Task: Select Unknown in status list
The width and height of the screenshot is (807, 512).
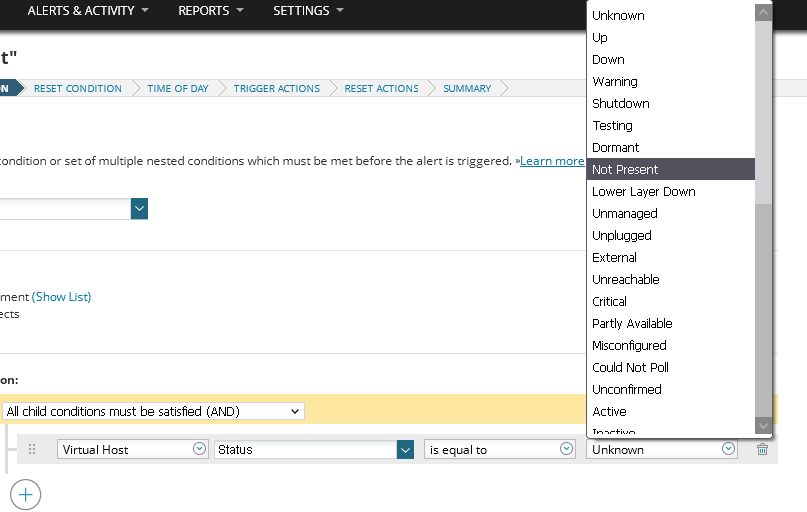Action: tap(671, 15)
